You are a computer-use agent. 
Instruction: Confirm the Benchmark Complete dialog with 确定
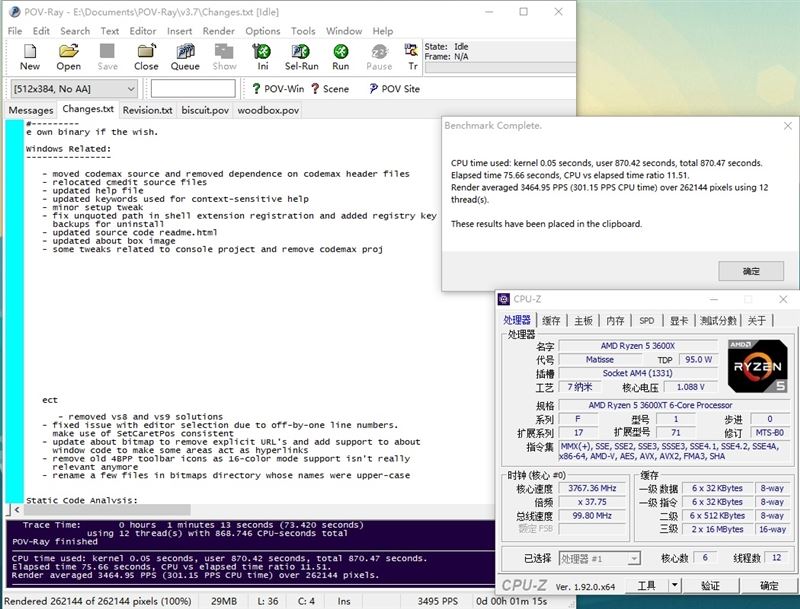pos(751,271)
